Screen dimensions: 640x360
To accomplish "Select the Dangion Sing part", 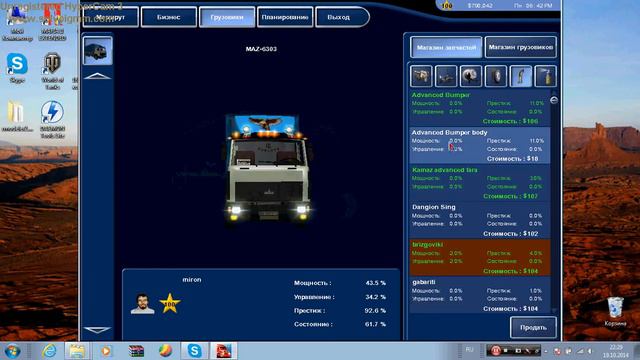I will (x=480, y=221).
